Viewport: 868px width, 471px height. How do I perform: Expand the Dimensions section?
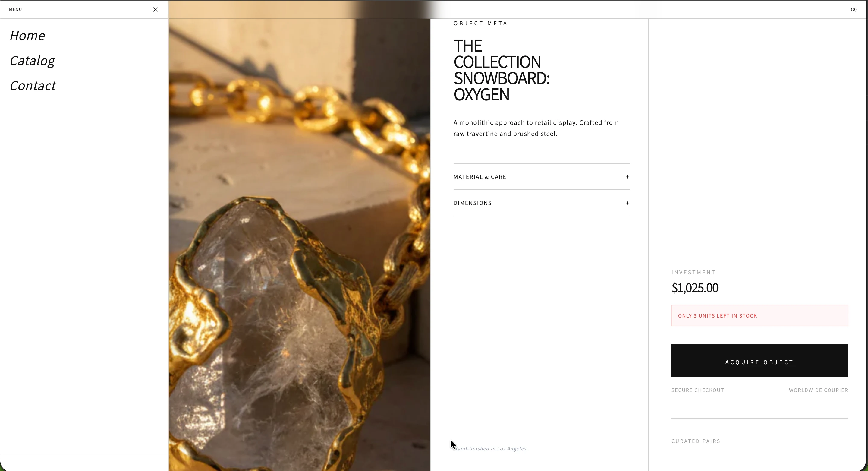click(542, 203)
